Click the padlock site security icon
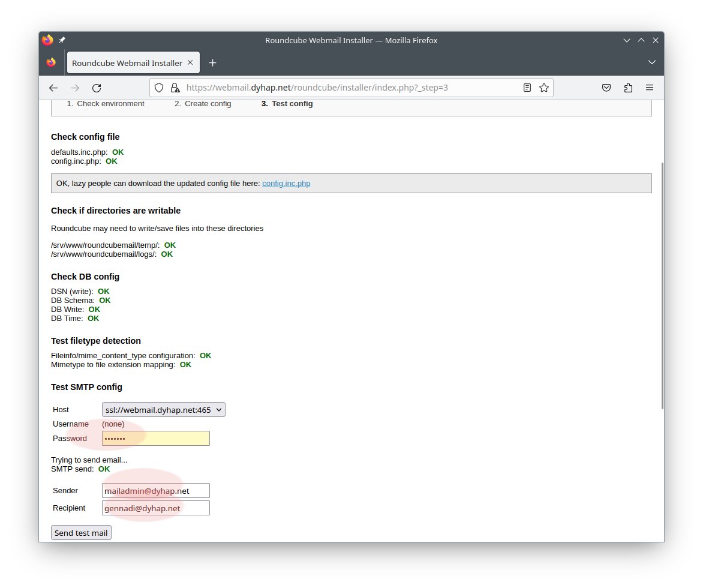The image size is (703, 588). 175,88
